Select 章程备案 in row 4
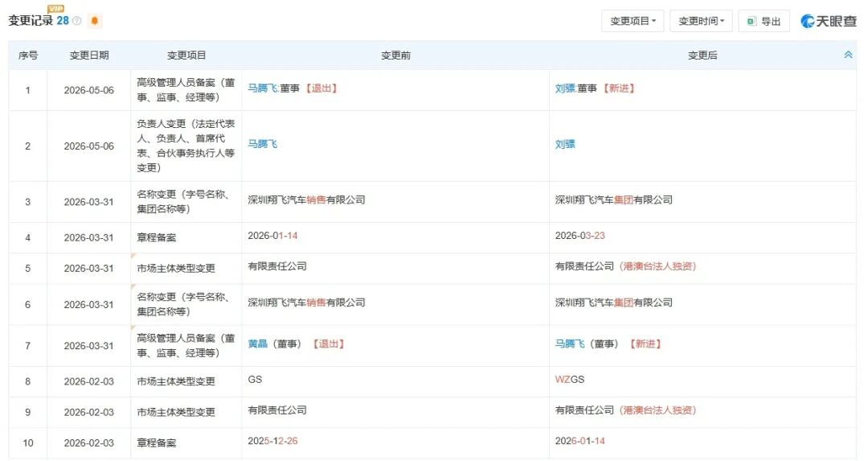This screenshot has height=461, width=868. 156,237
